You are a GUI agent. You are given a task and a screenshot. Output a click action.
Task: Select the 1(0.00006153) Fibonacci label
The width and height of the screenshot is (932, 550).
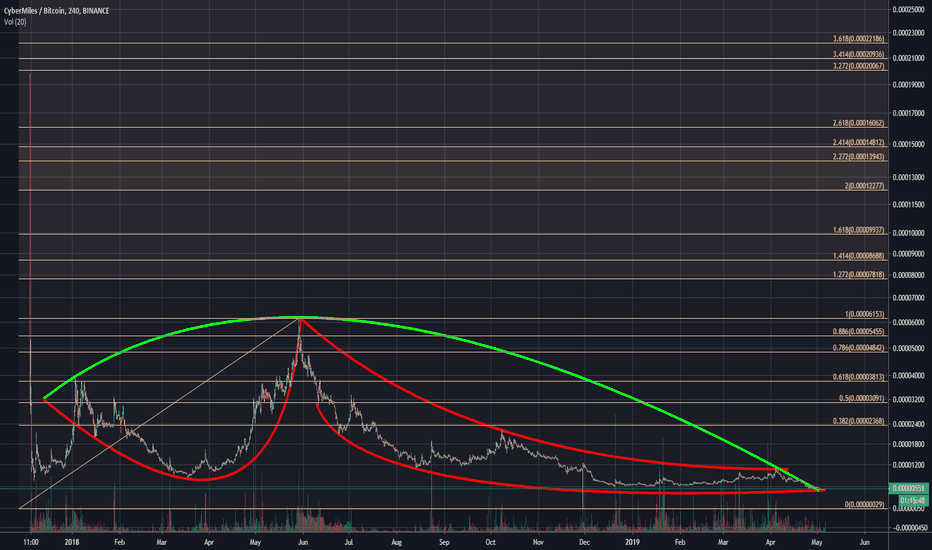coord(864,314)
